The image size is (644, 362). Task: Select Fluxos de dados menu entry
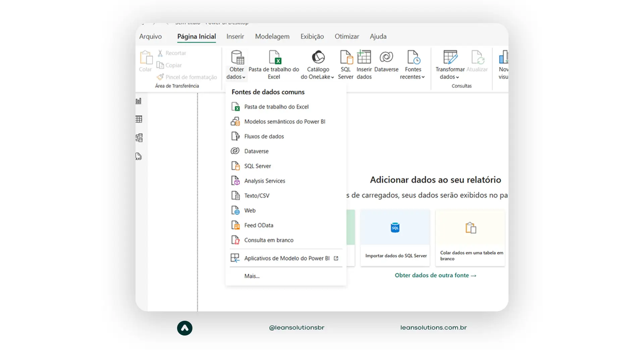(286, 136)
